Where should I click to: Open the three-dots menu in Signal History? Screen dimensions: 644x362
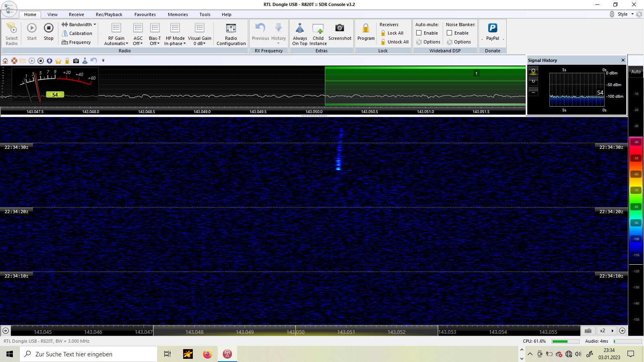[x=533, y=92]
